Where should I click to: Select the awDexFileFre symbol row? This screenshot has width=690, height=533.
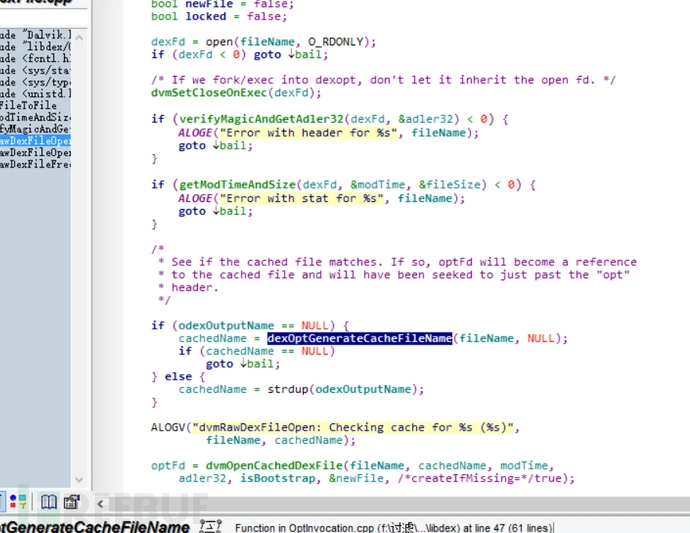[35, 164]
